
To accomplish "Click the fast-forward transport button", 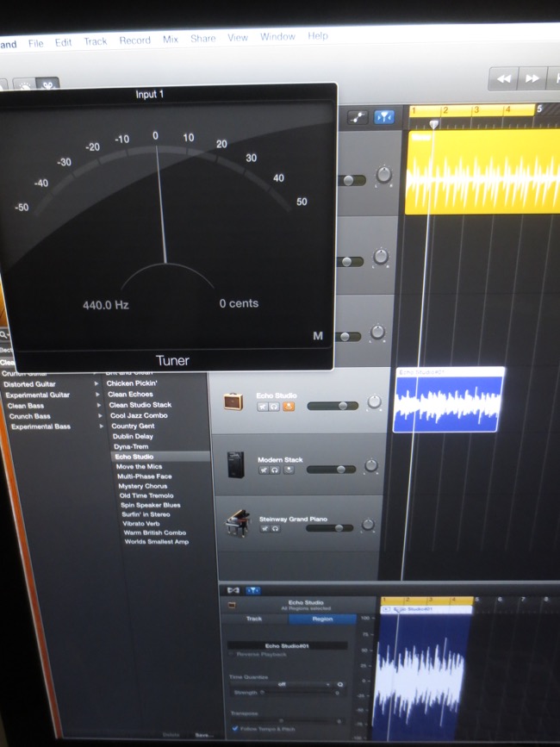I will click(x=532, y=78).
